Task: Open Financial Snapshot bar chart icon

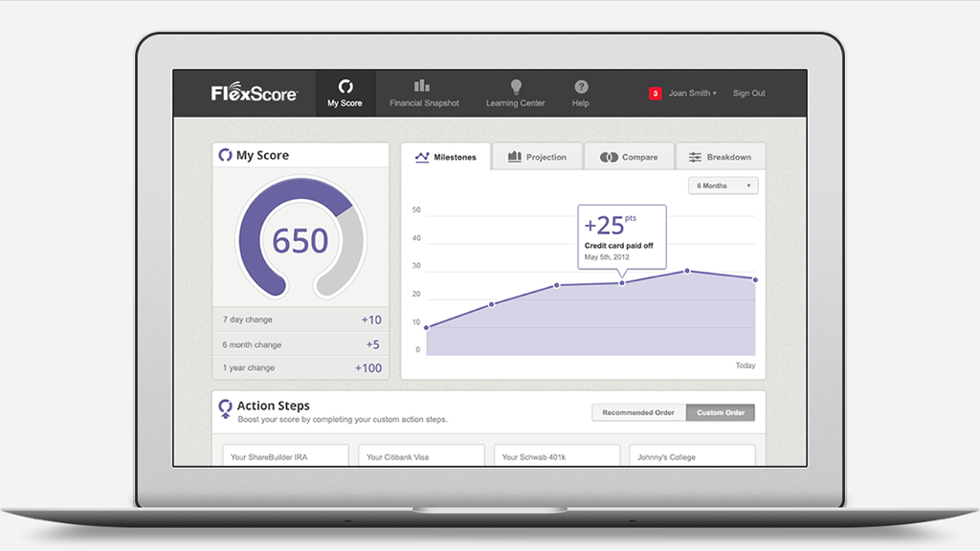Action: coord(423,86)
